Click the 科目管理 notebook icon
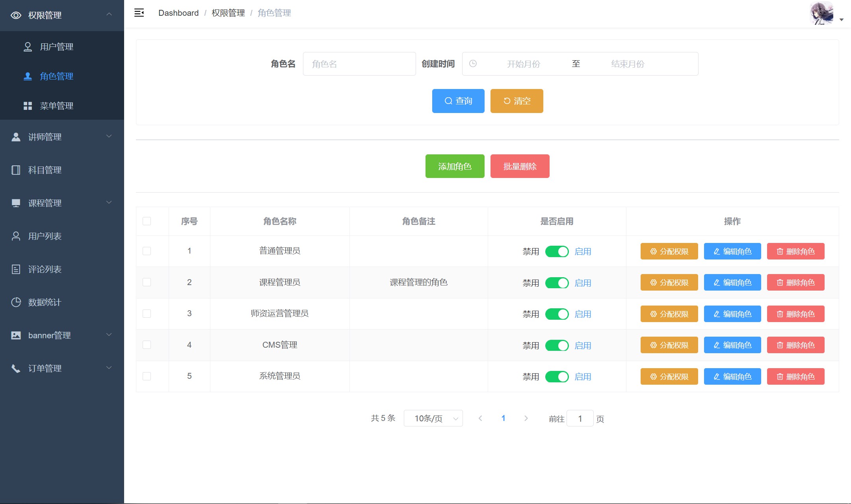The height and width of the screenshot is (504, 851). (16, 170)
